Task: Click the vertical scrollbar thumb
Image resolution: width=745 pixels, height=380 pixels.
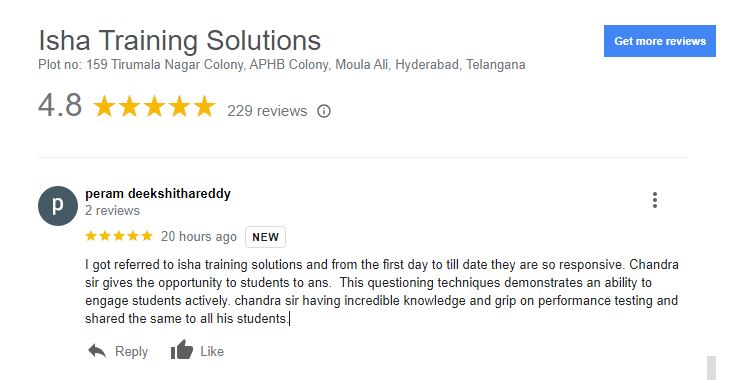Action: click(x=711, y=368)
